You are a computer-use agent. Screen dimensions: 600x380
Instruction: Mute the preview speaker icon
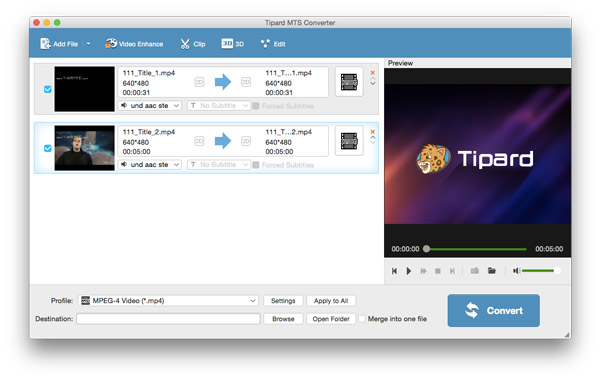pyautogui.click(x=516, y=271)
